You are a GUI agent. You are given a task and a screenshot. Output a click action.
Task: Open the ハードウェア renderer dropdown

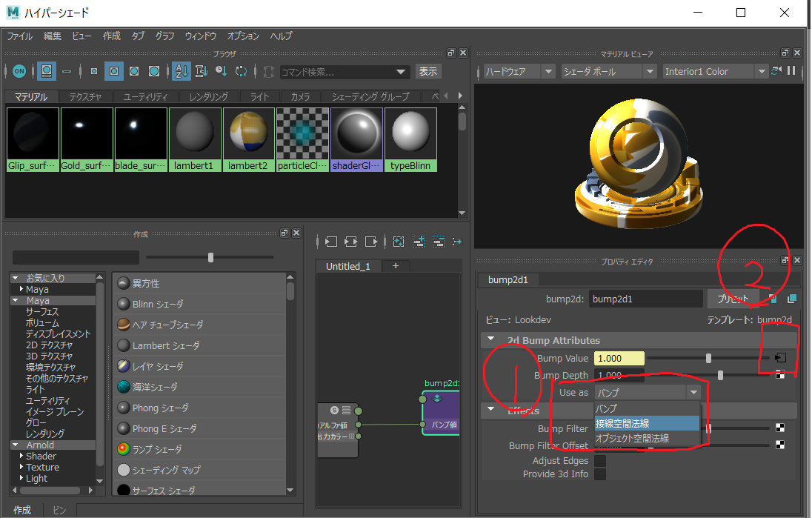[x=519, y=71]
